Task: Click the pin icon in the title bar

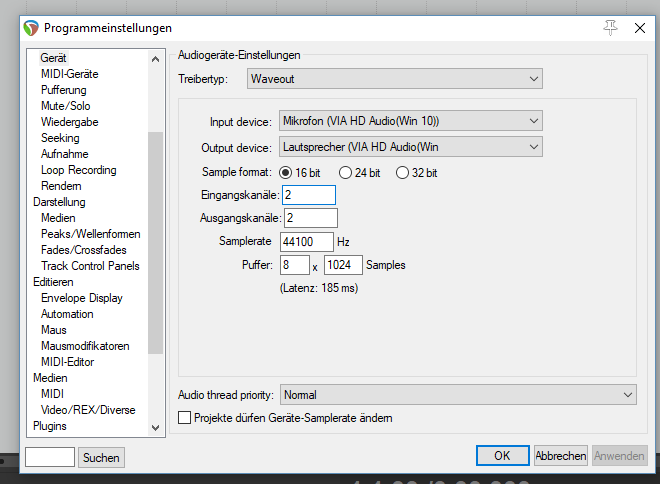Action: [610, 28]
